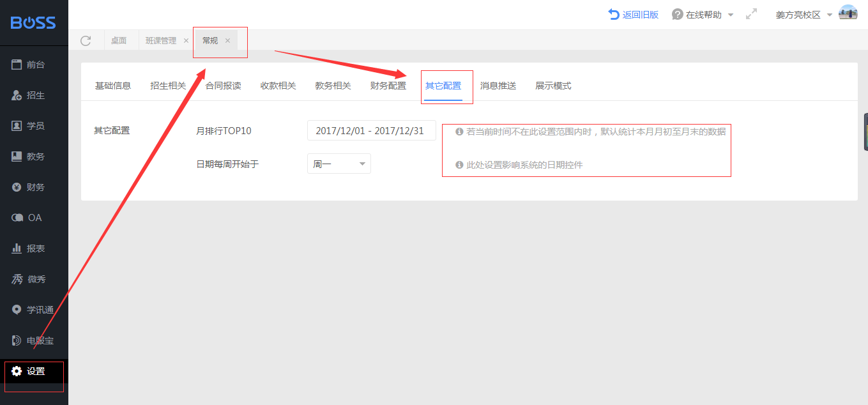
Task: Open the 其它配置 settings tab
Action: (x=443, y=86)
